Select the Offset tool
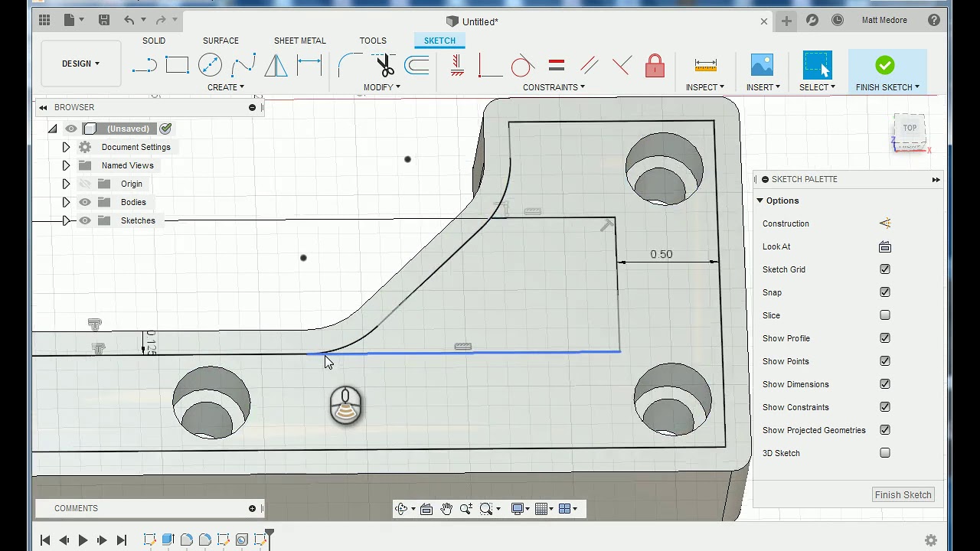This screenshot has height=551, width=980. pyautogui.click(x=416, y=66)
